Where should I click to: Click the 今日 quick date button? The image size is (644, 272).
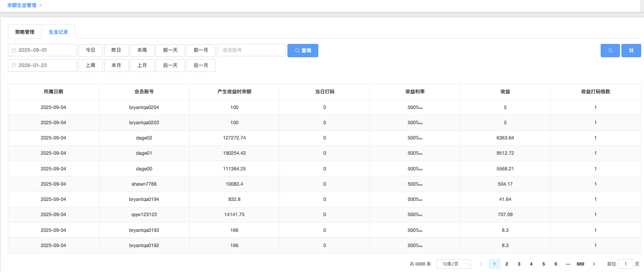pos(90,50)
